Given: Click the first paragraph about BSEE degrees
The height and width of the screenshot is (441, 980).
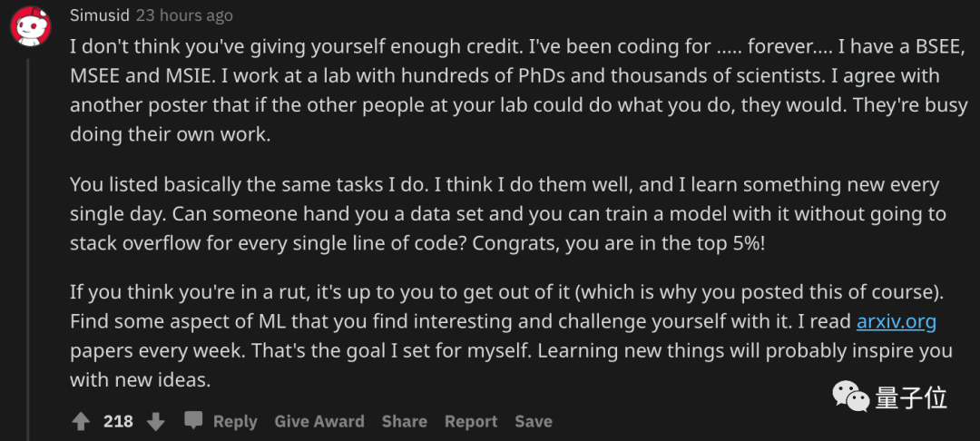Looking at the screenshot, I should (x=519, y=91).
